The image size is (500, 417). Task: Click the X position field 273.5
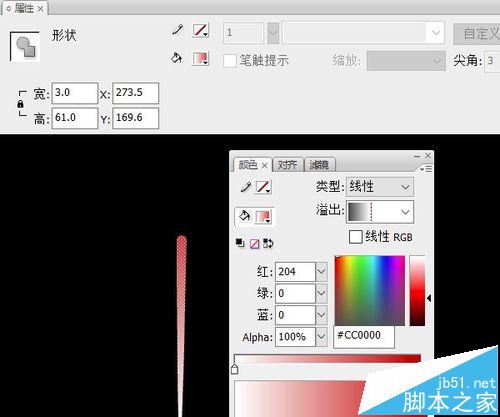[136, 93]
